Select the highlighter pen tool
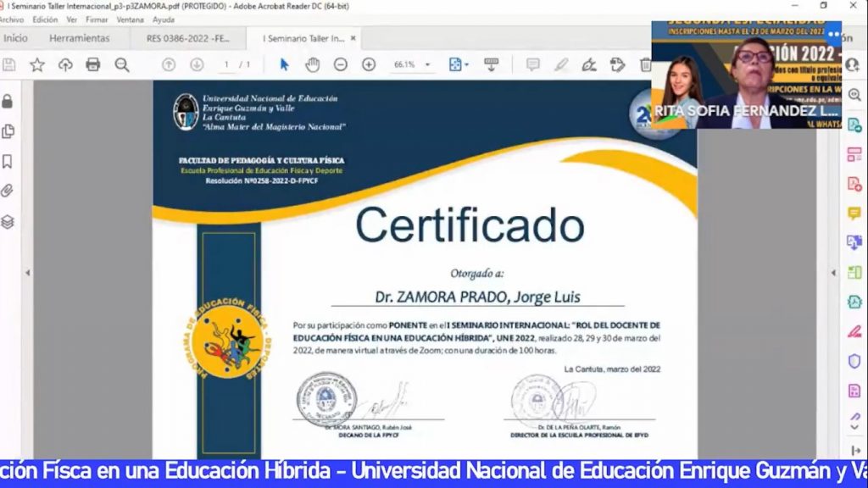Image resolution: width=868 pixels, height=488 pixels. coord(561,64)
